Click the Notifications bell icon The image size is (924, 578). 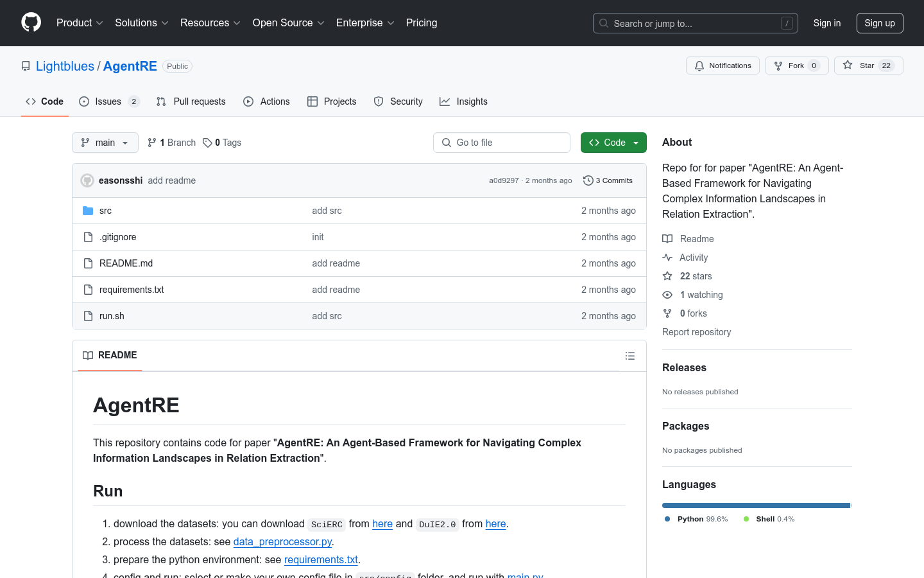click(699, 66)
